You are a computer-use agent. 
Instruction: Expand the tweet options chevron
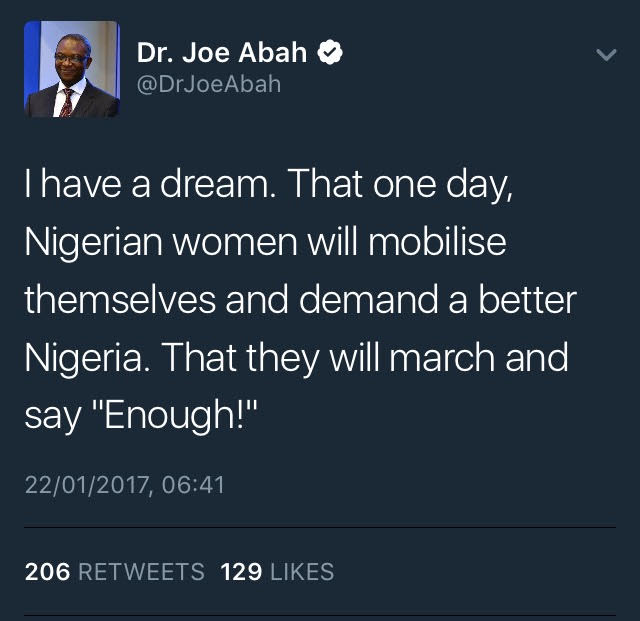coord(606,55)
